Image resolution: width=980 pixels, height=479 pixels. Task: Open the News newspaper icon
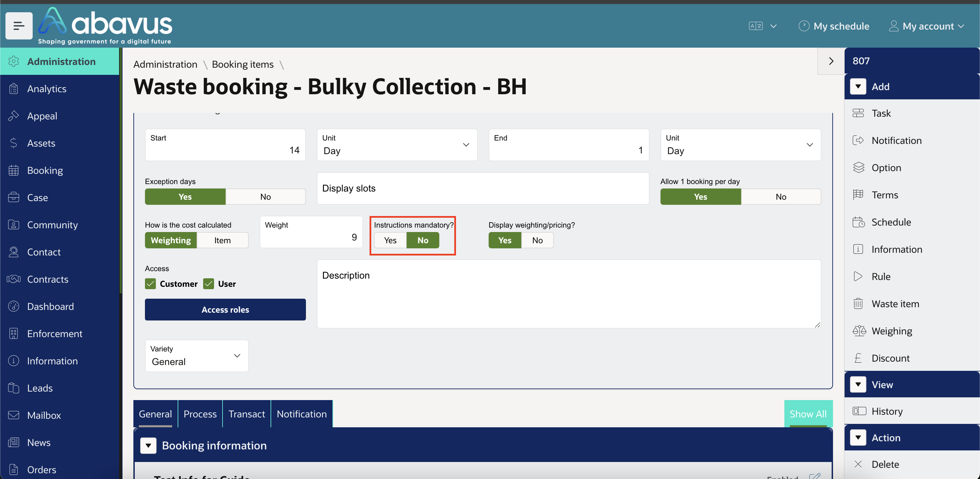[x=14, y=442]
